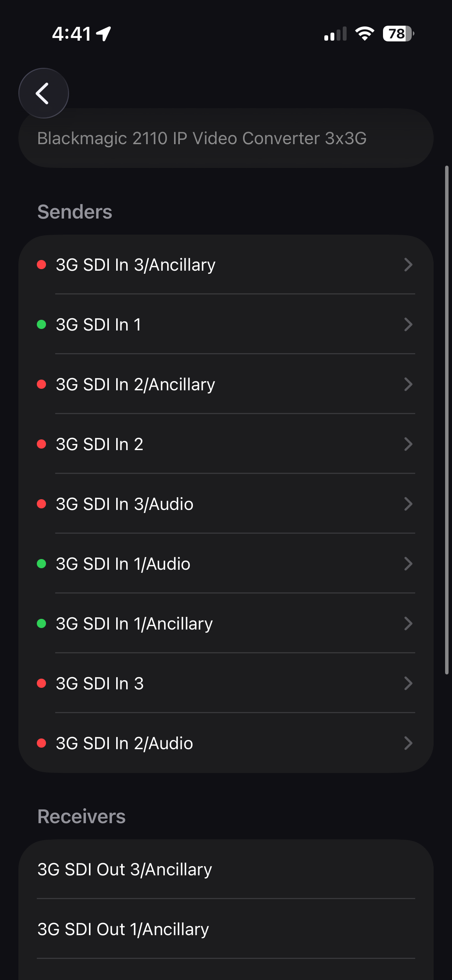Tap the Senders section heading
The height and width of the screenshot is (980, 452).
click(75, 212)
